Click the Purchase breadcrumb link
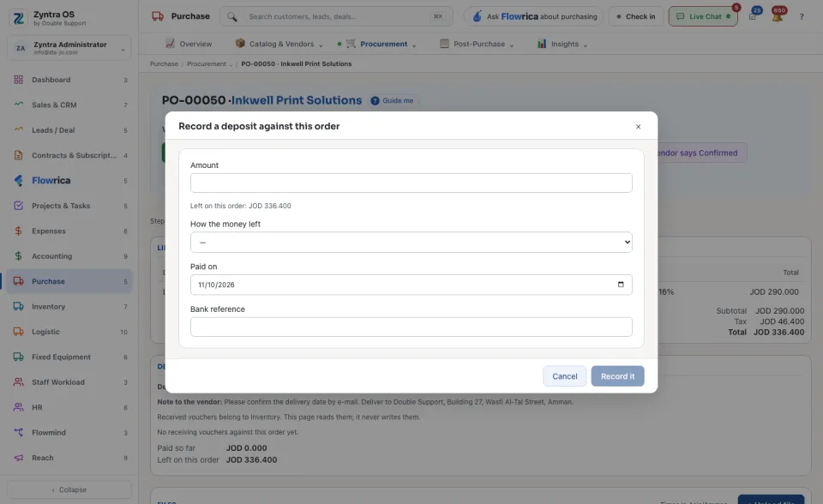This screenshot has width=823, height=504. coord(164,64)
